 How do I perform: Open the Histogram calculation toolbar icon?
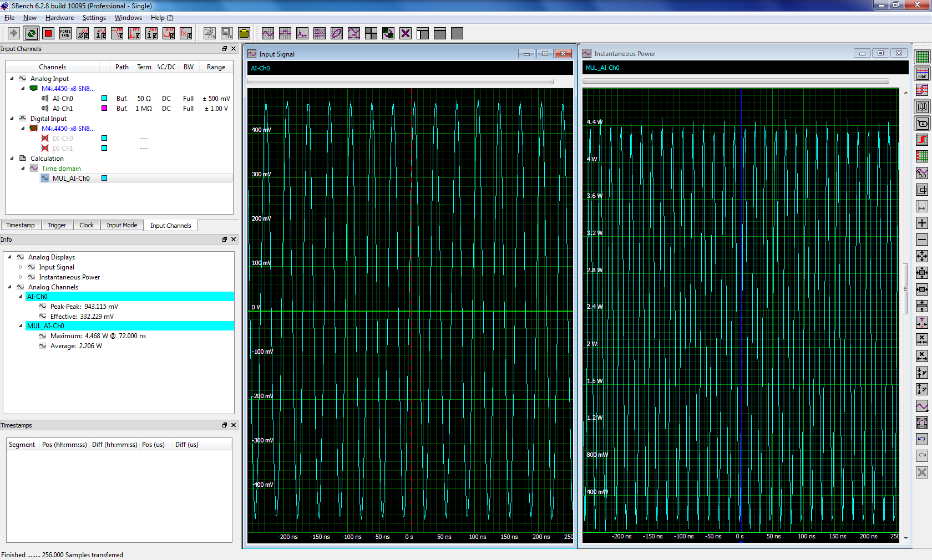(169, 33)
